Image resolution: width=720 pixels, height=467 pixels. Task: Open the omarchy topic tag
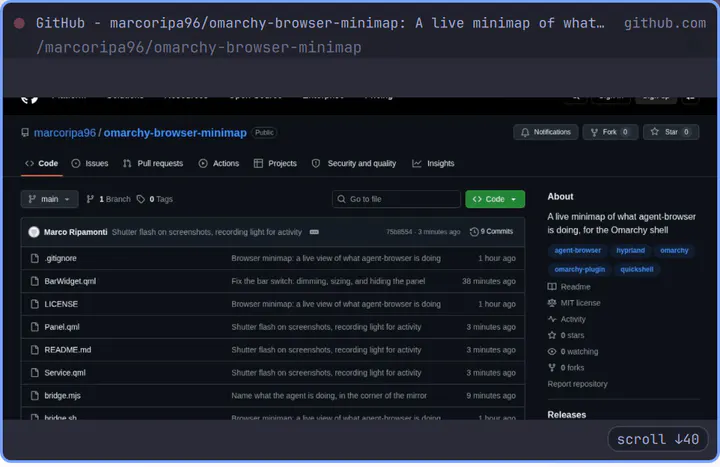tap(674, 251)
